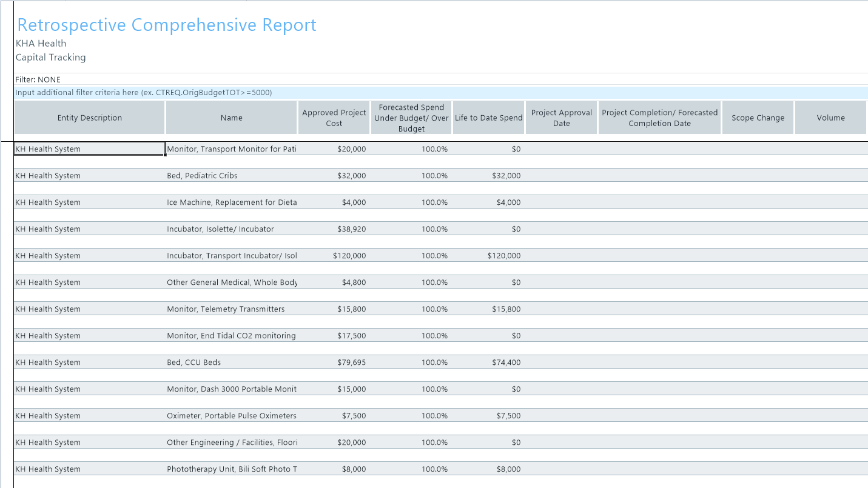Sort by the Forecasted Spend Under Budget column
Screen dimensions: 868x488
[411, 117]
